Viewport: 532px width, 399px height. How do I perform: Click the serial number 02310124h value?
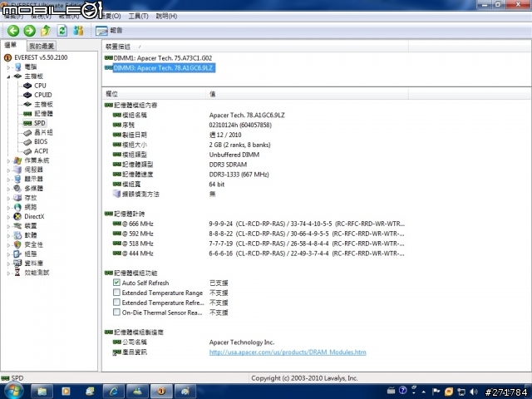[x=240, y=126]
